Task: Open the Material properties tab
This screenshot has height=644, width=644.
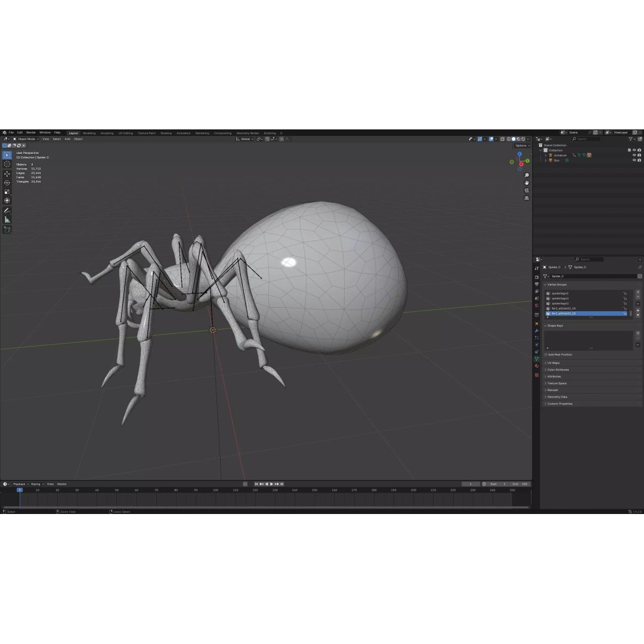Action: point(537,366)
